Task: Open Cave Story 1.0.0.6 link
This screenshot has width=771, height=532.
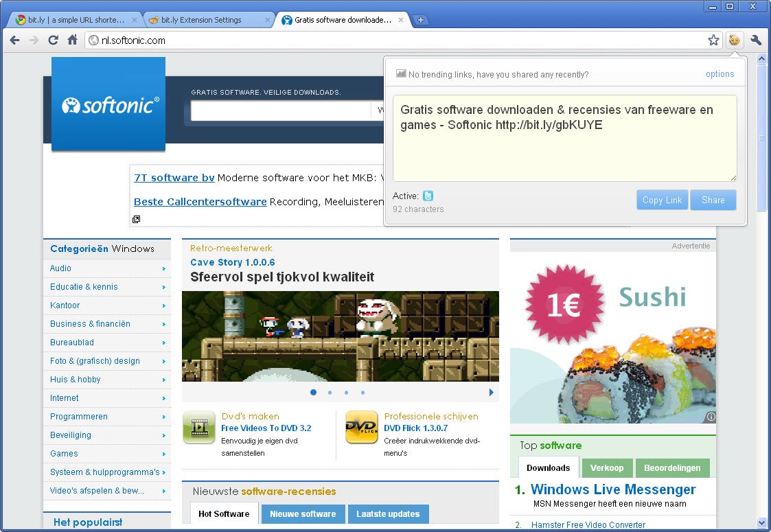Action: 233,262
